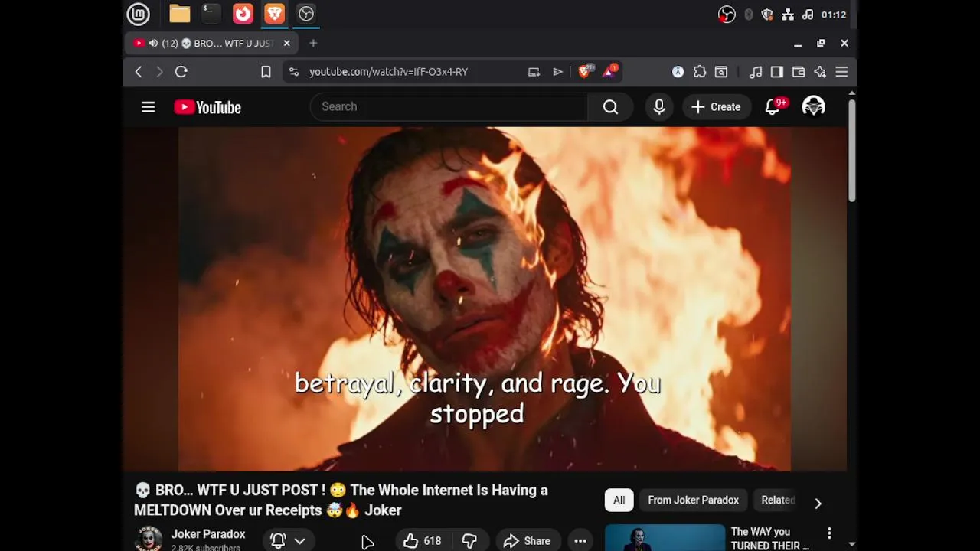Switch to OBS Studio in the panel

306,14
